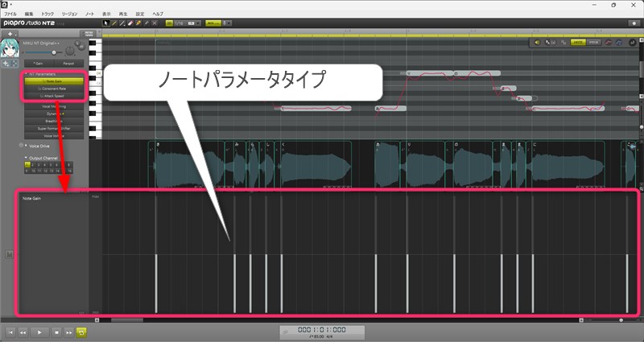Open the ノート menu
Viewport: 644px width, 342px height.
click(89, 14)
